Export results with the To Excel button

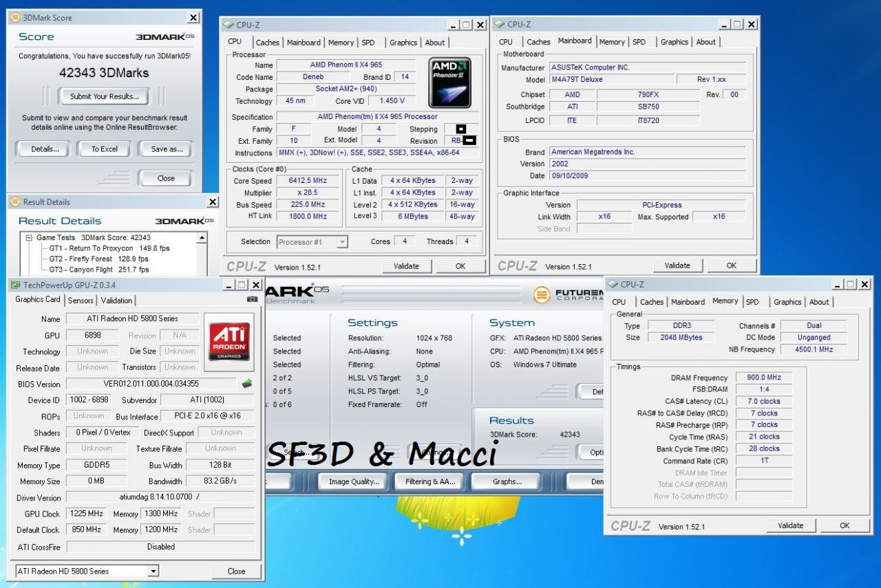coord(105,149)
